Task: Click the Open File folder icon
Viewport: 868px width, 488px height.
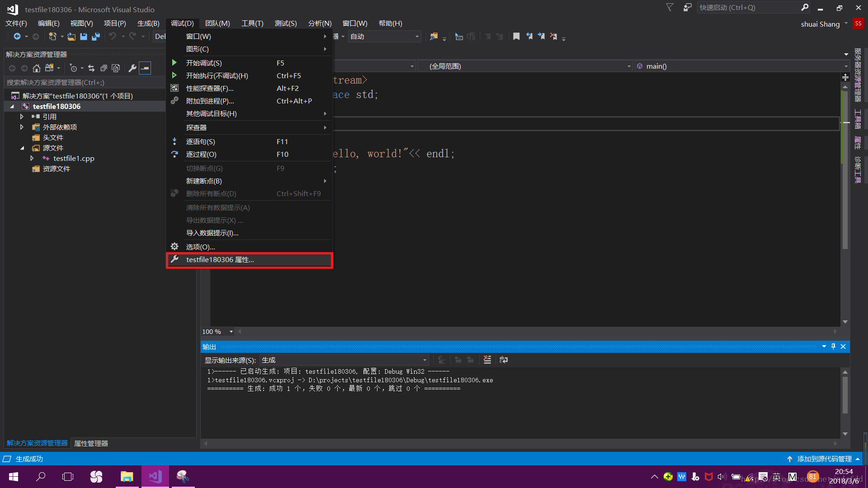Action: (71, 37)
